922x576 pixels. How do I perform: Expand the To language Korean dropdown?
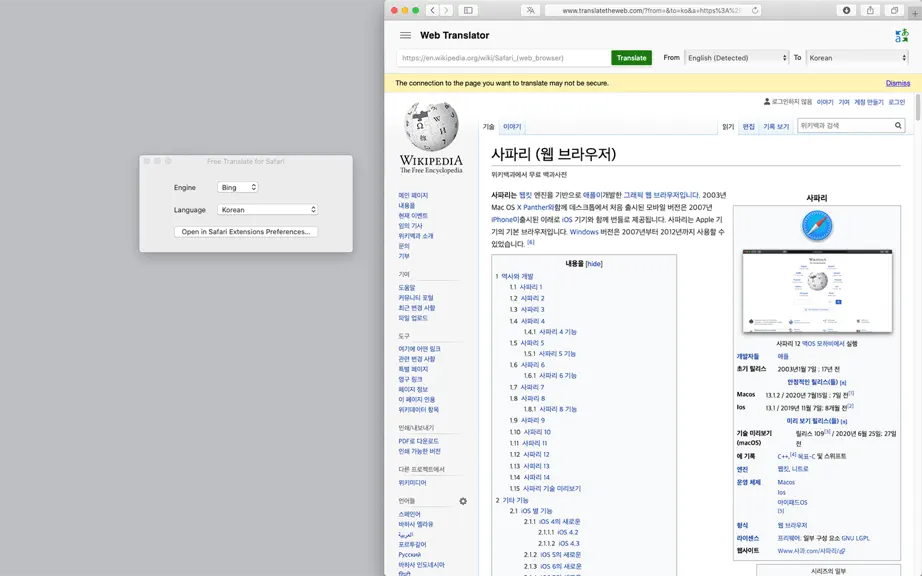point(857,58)
